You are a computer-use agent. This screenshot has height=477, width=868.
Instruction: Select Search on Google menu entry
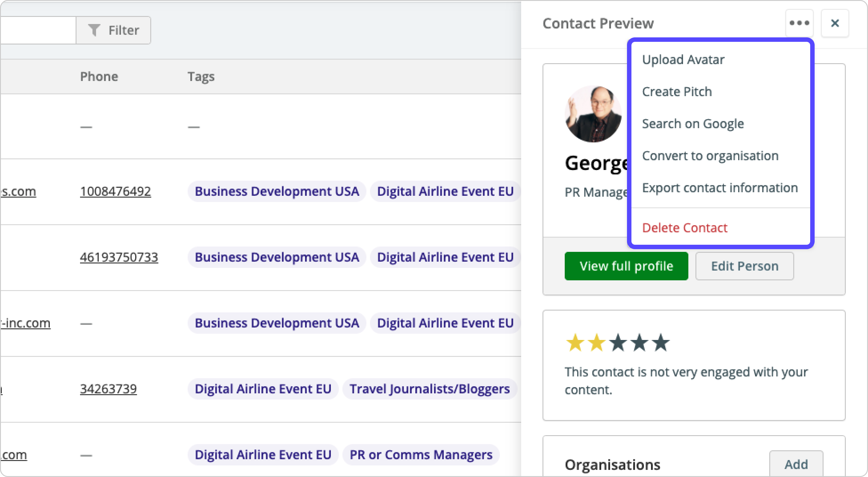pyautogui.click(x=693, y=124)
